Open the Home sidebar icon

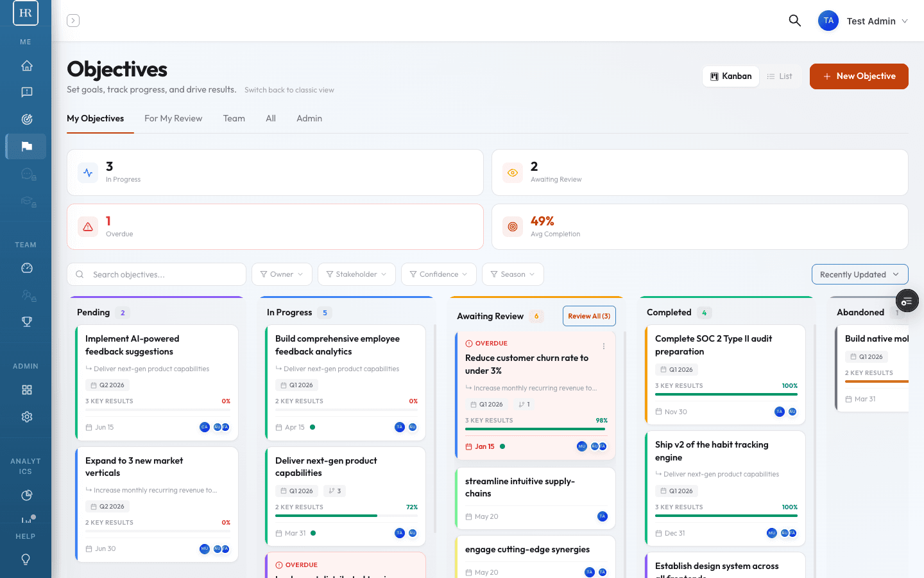pyautogui.click(x=26, y=66)
